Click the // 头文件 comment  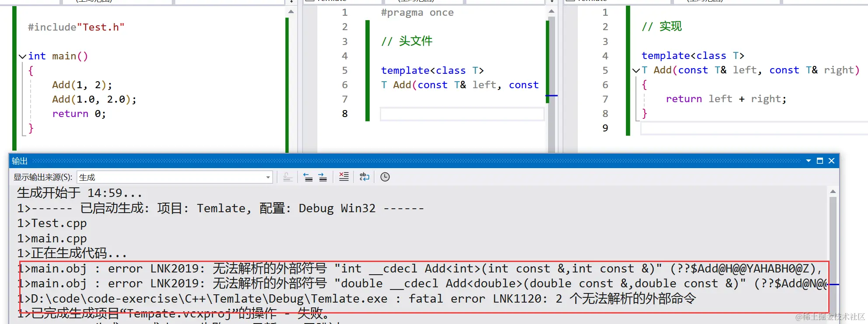coord(406,41)
